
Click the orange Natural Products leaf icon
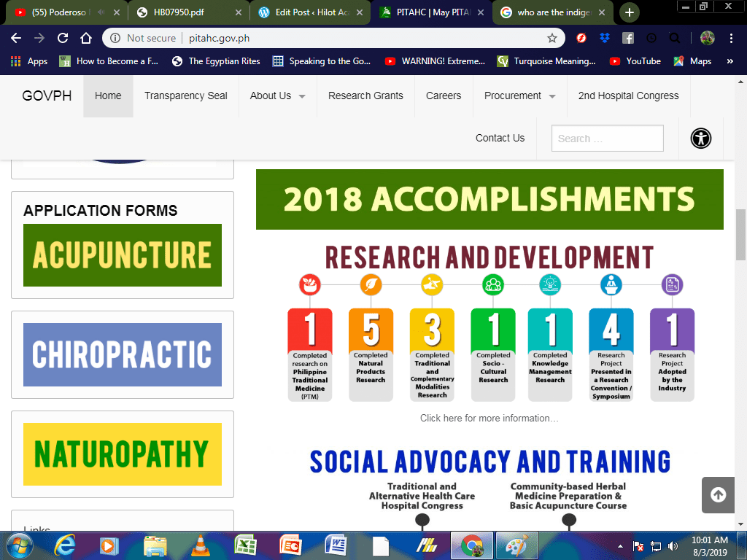point(371,285)
